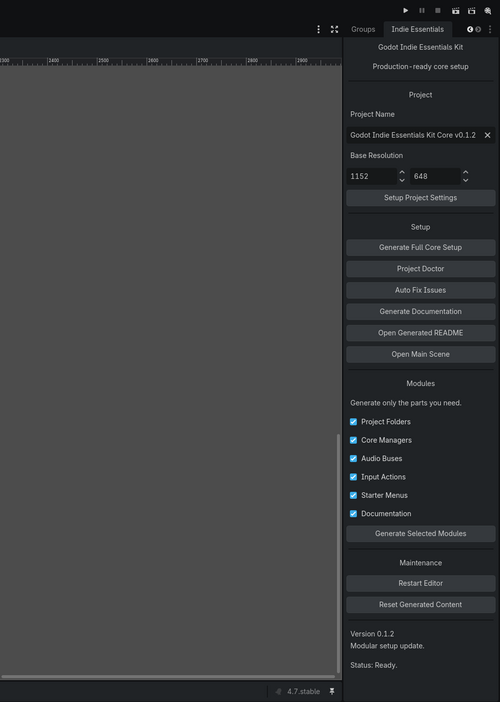Click the Status: Ready. label
This screenshot has height=702, width=500.
click(x=374, y=665)
